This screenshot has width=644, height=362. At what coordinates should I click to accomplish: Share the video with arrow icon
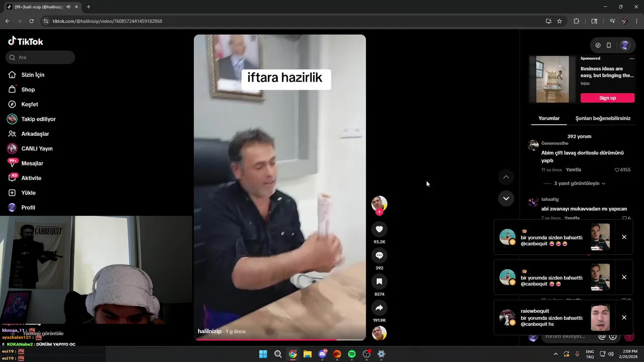tap(379, 308)
